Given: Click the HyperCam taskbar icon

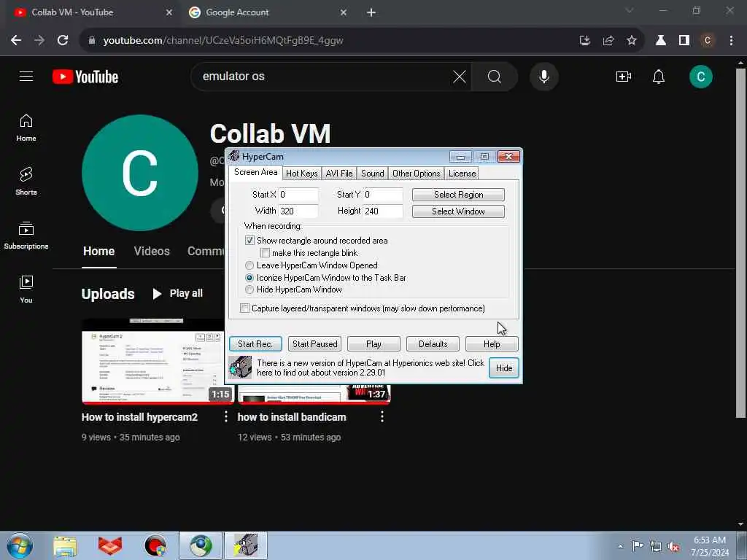Looking at the screenshot, I should point(247,545).
